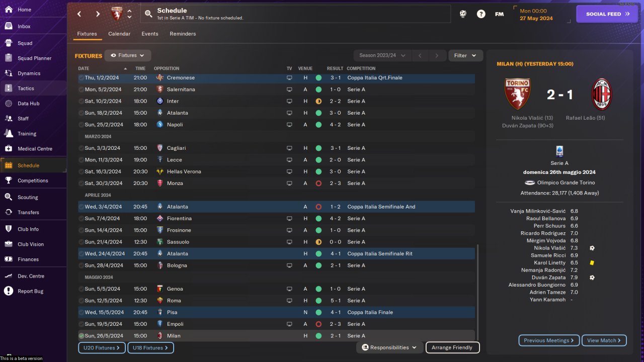Click the Torino club badge in header
Viewport: 644px width, 362px height.
[x=117, y=14]
